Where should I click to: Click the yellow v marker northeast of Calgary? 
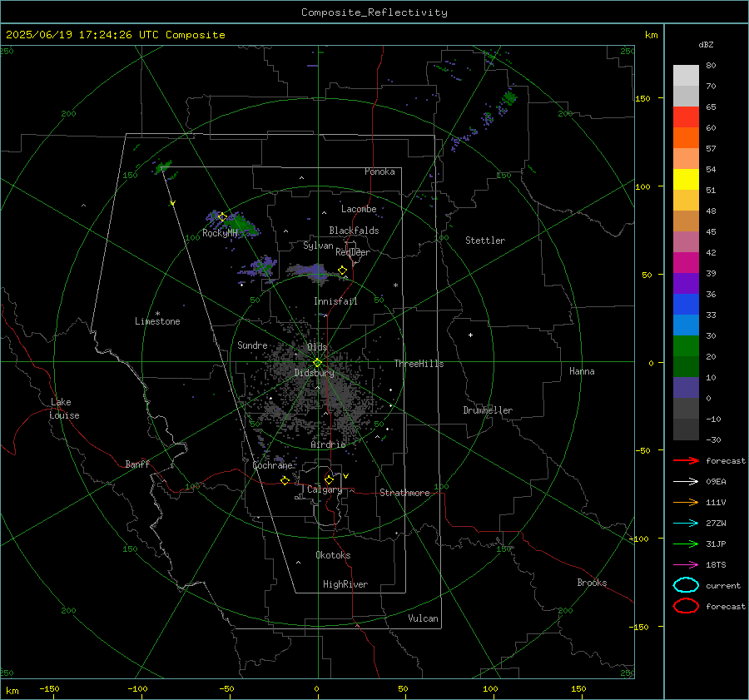click(x=346, y=476)
